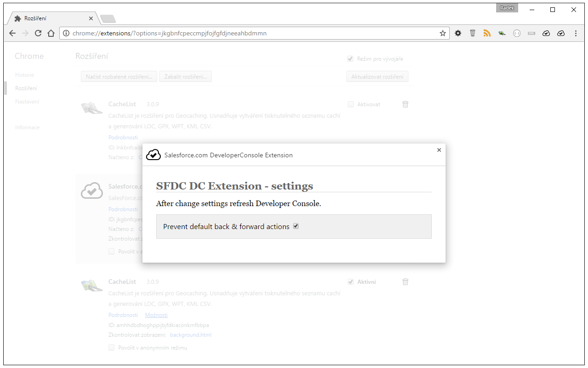
Task: Enable the Aktivovat checkbox for CacheList
Action: click(351, 104)
